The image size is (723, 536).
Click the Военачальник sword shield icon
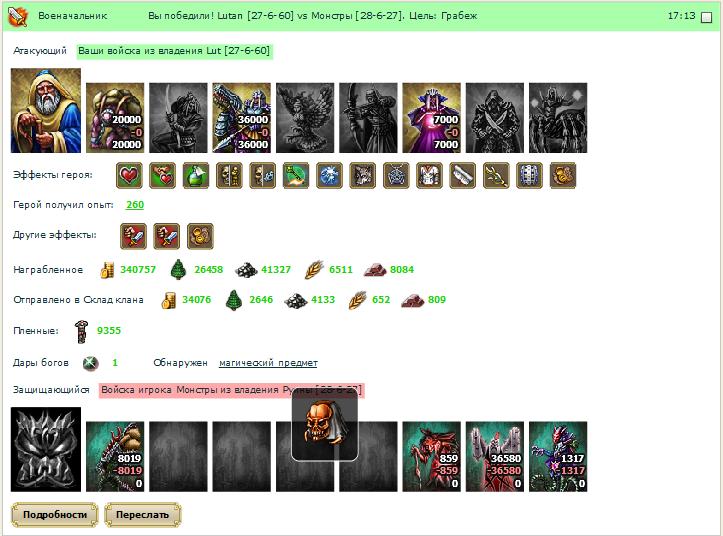pyautogui.click(x=18, y=16)
